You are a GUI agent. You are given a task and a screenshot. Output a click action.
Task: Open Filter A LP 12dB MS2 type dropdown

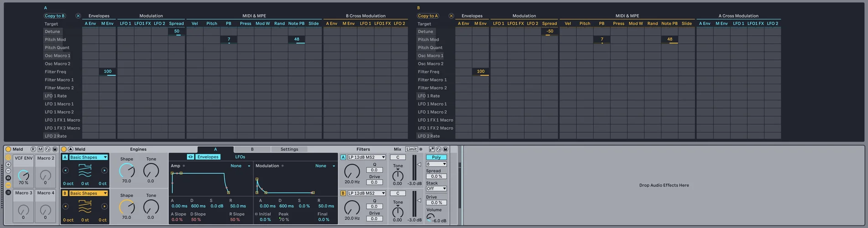[366, 157]
